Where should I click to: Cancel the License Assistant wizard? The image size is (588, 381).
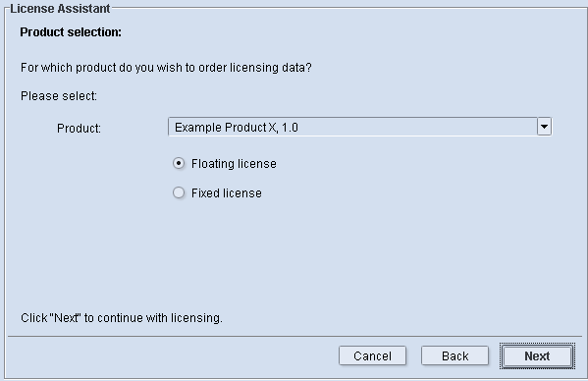(x=372, y=355)
